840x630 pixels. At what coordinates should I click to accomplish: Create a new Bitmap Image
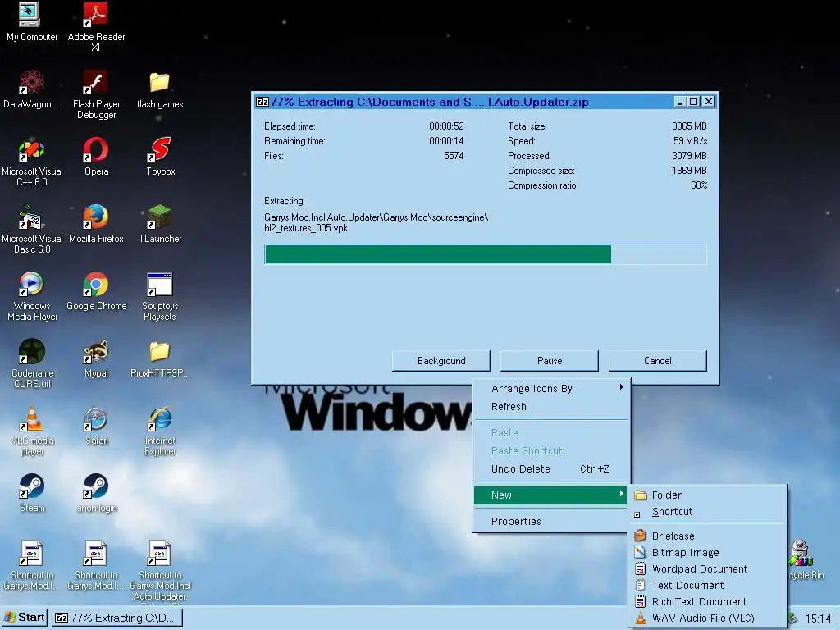tap(708, 552)
